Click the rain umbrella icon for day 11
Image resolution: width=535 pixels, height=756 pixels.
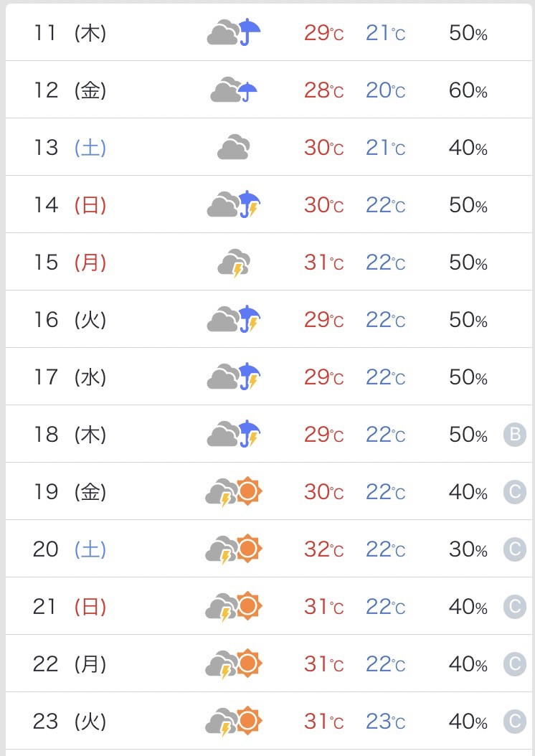234,32
